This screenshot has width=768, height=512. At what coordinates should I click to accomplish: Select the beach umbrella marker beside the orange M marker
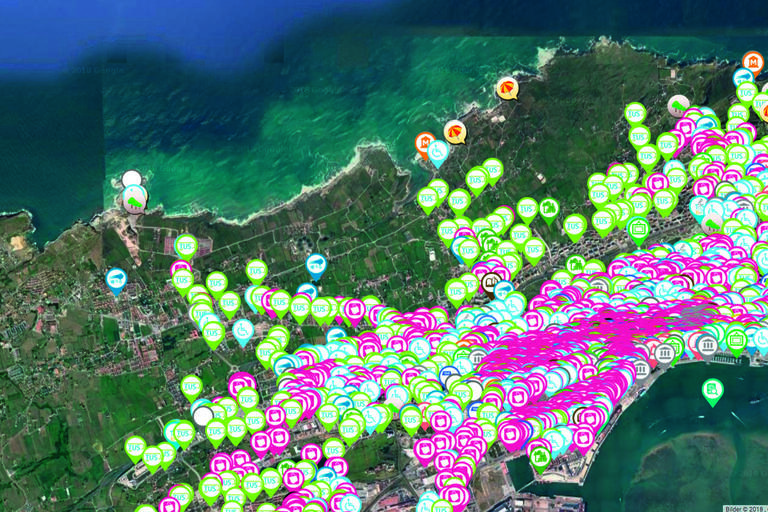coord(455,131)
